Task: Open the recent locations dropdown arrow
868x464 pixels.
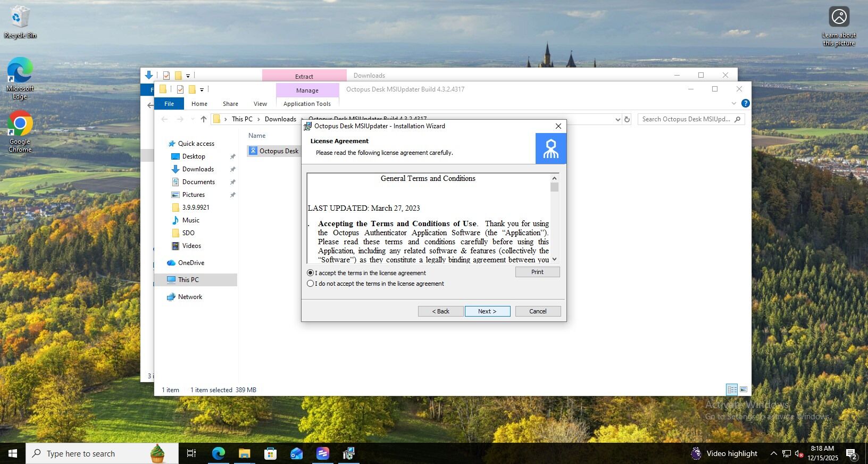Action: [x=192, y=119]
